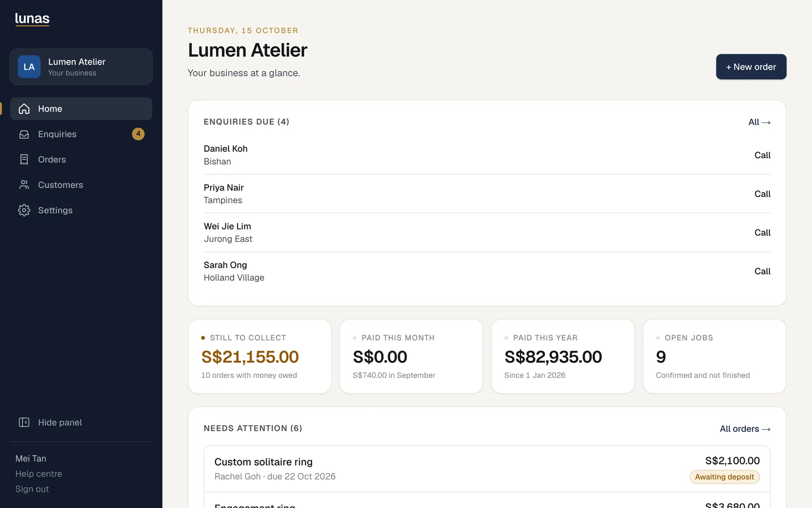Viewport: 812px width, 508px height.
Task: Click the Enquiries badge showing 4
Action: [x=138, y=134]
